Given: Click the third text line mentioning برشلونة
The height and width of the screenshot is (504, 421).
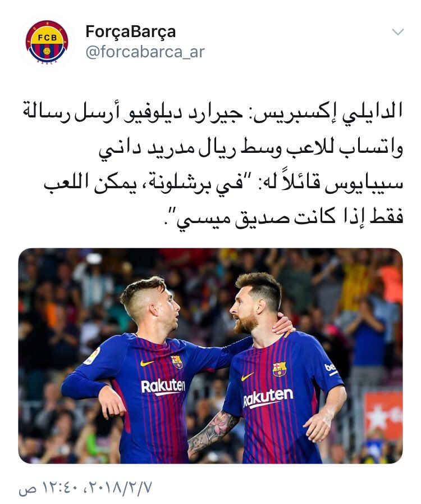Looking at the screenshot, I should [x=223, y=184].
